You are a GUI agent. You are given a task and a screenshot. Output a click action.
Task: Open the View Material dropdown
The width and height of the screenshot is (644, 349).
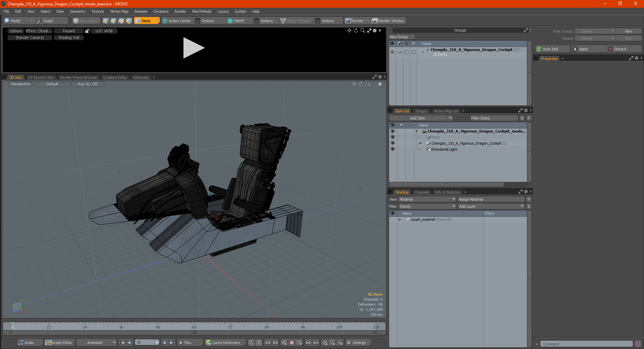pyautogui.click(x=427, y=199)
